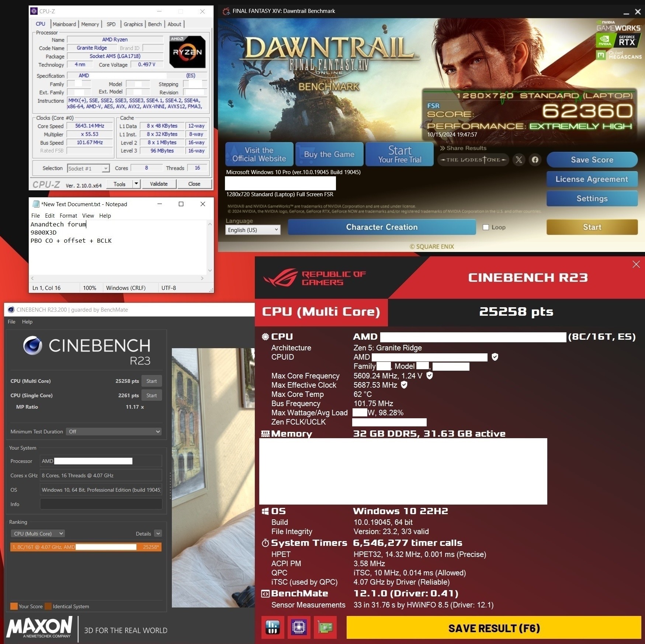Click the CPU-Z title bar application icon
This screenshot has width=645, height=644.
35,11
